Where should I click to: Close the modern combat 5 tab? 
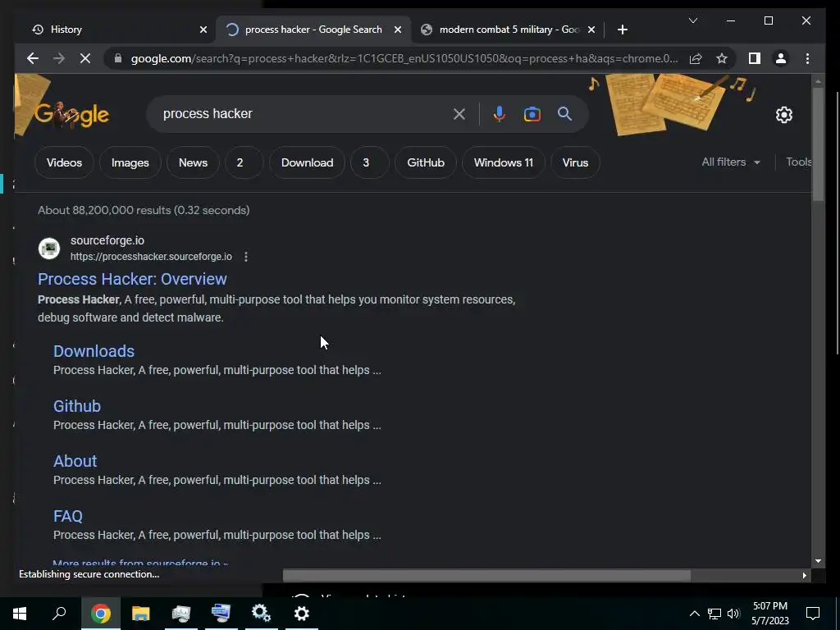tap(591, 30)
